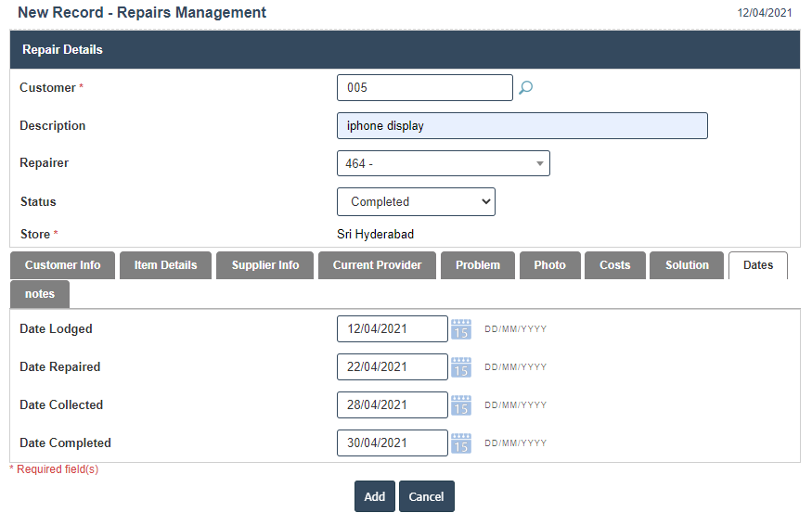Image resolution: width=812 pixels, height=513 pixels.
Task: Click the customer search magnifier icon
Action: pyautogui.click(x=525, y=88)
